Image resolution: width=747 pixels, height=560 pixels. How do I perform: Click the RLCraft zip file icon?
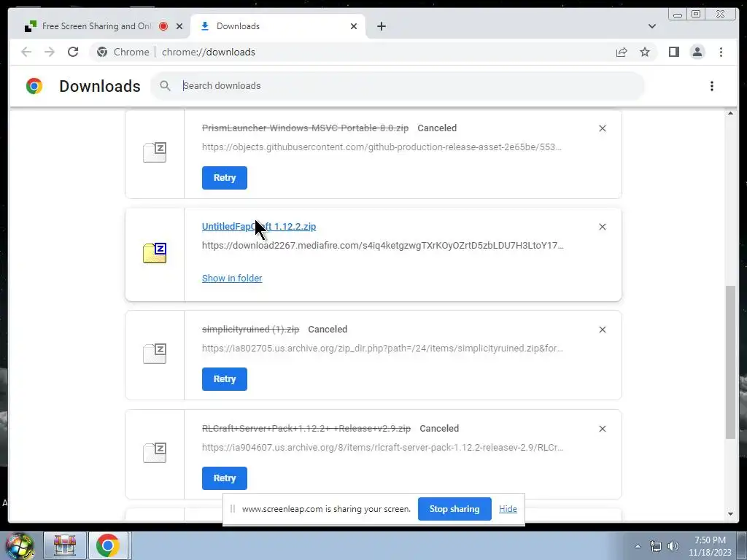155,453
